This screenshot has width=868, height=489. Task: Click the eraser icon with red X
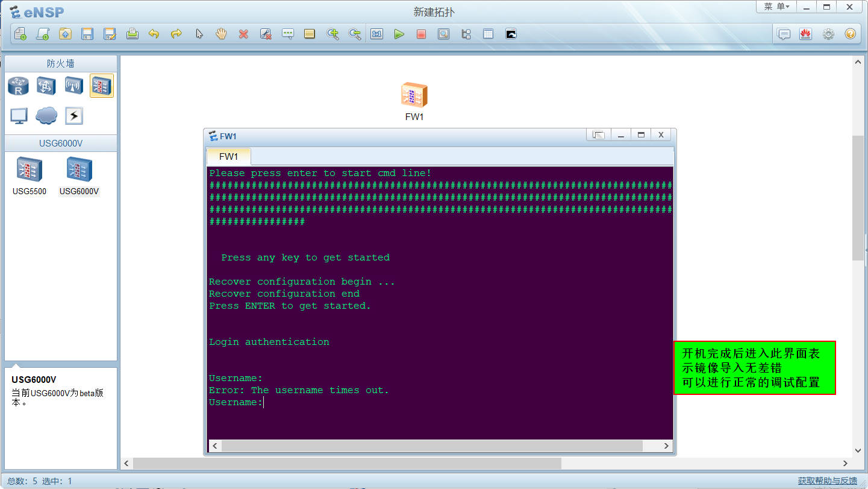point(266,34)
